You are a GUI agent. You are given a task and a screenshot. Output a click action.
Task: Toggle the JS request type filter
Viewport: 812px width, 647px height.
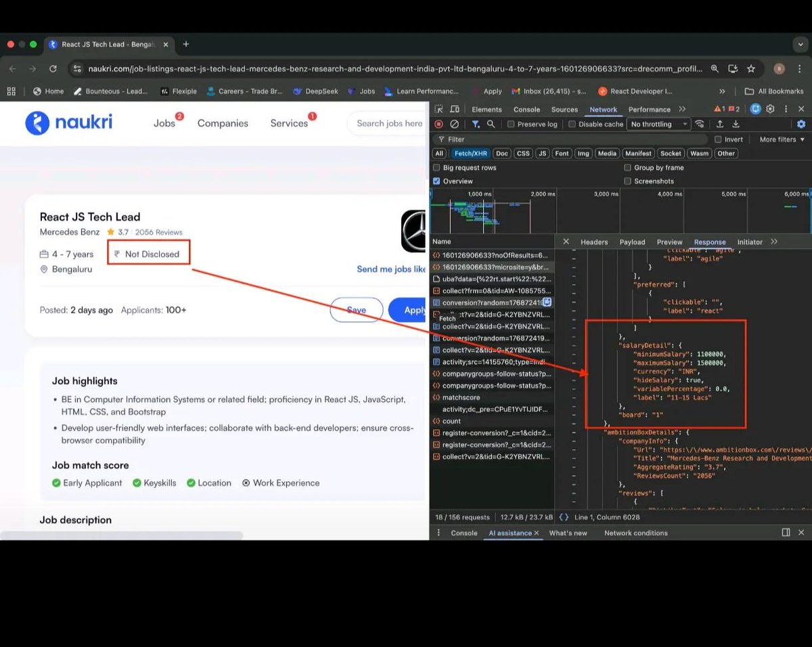542,154
